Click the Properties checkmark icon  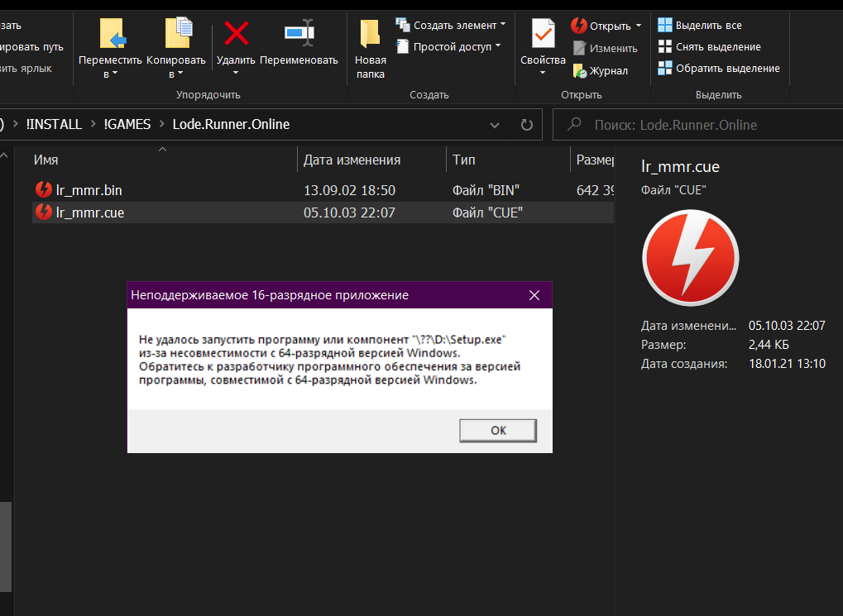click(x=543, y=33)
